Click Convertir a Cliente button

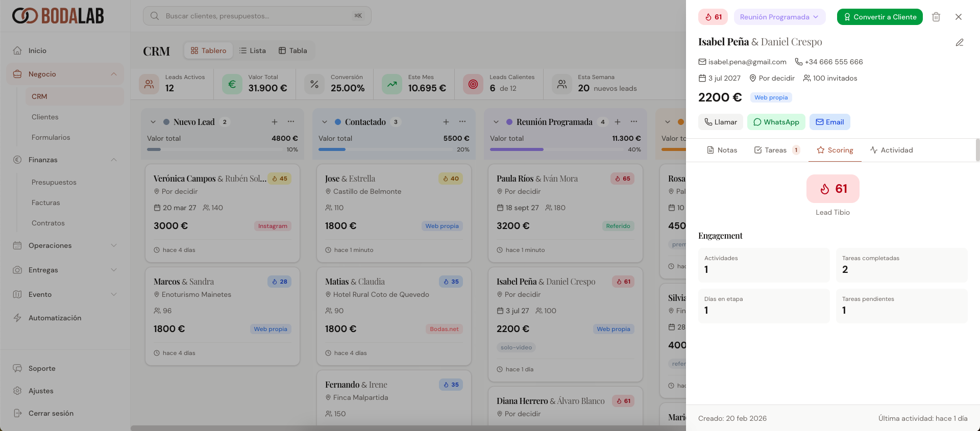point(879,17)
